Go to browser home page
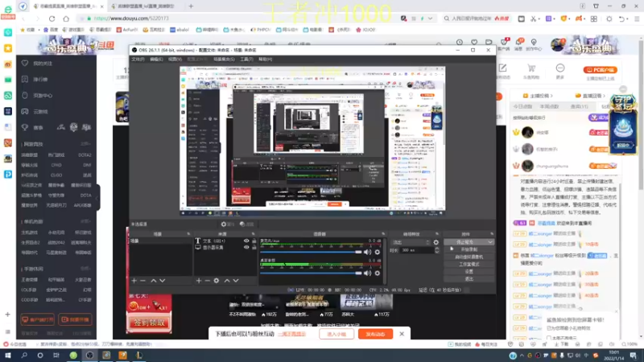644x362 pixels. (x=66, y=19)
